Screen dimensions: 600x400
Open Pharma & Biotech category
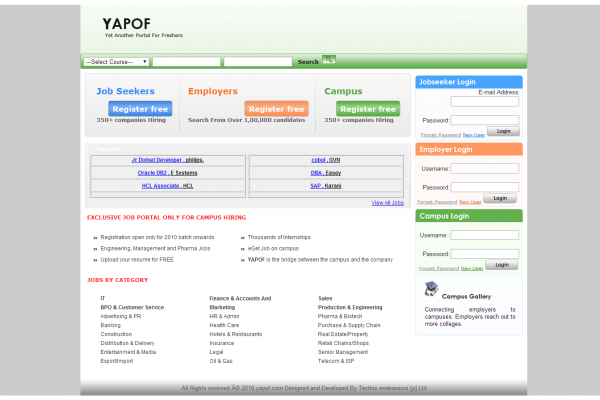click(340, 317)
